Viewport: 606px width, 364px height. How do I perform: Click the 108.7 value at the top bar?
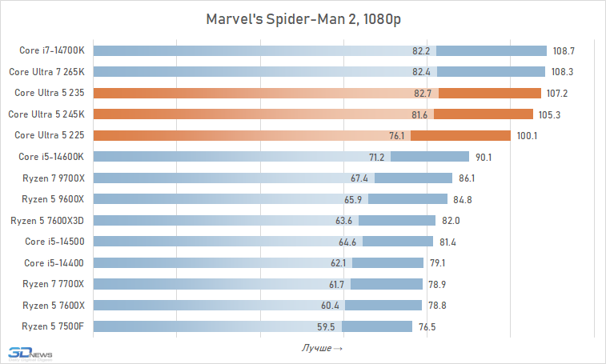point(563,51)
